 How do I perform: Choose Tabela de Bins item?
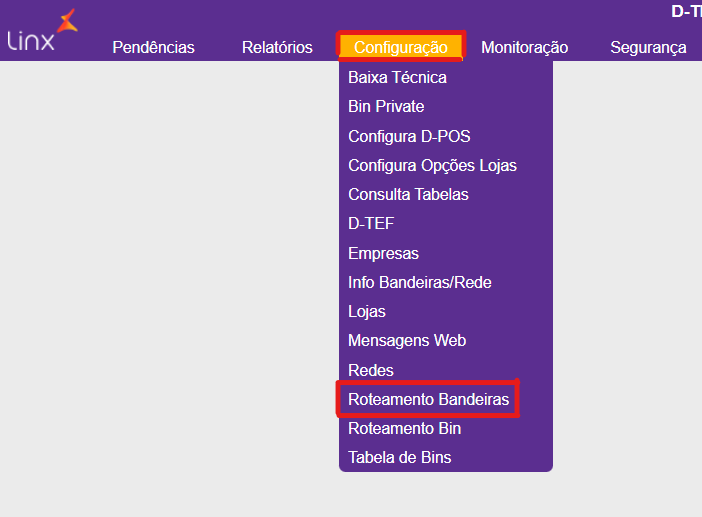[x=399, y=457]
